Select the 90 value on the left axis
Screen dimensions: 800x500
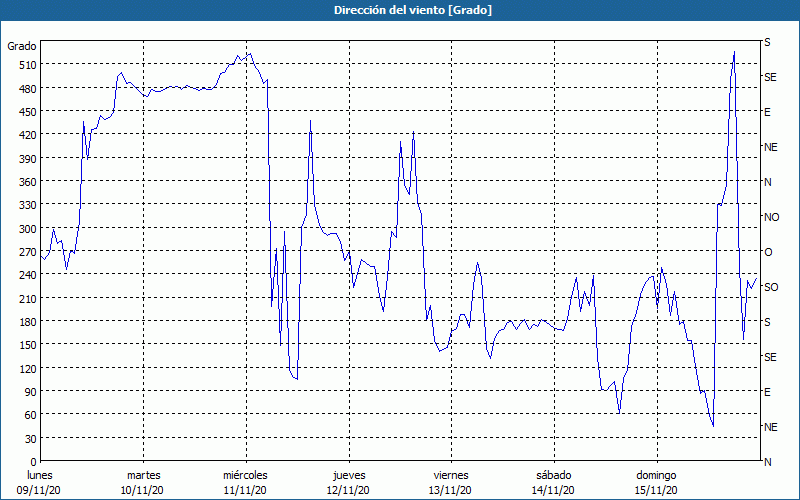coord(30,392)
